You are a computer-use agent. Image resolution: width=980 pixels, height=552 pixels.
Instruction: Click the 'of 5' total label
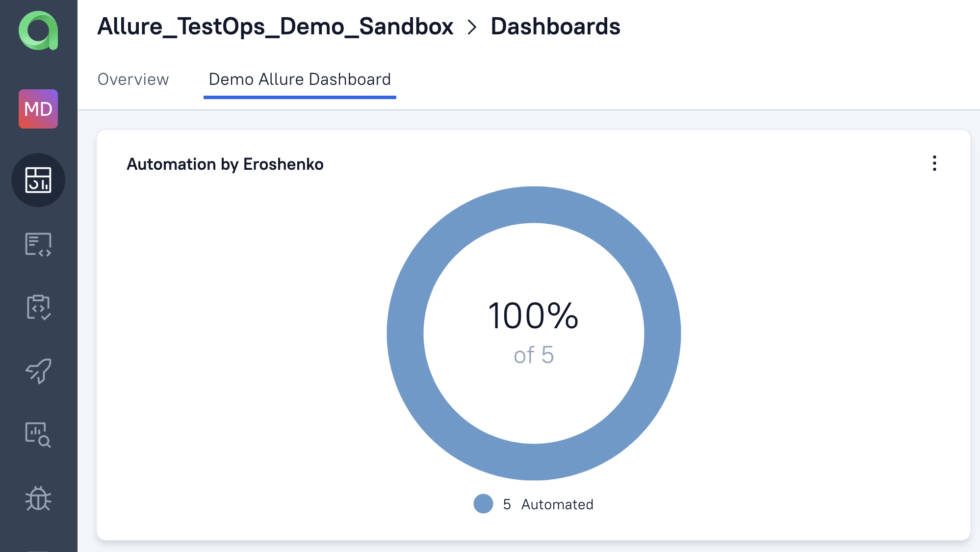click(534, 356)
